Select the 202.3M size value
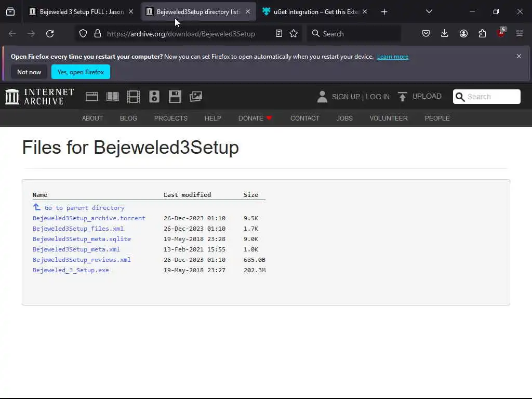Screen dimensions: 532x399 pos(255,270)
